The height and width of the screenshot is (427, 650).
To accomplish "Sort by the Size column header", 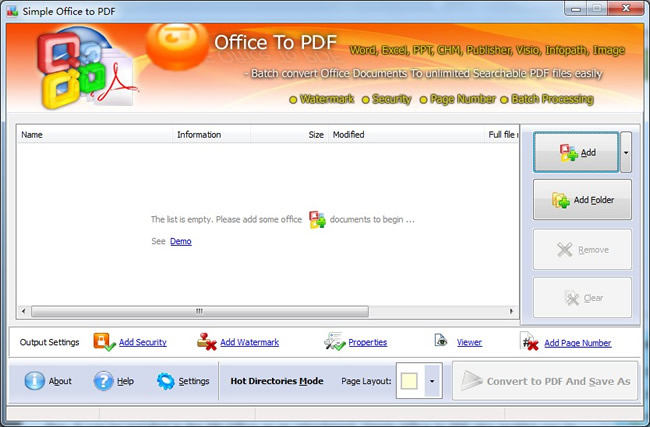I will coord(289,135).
